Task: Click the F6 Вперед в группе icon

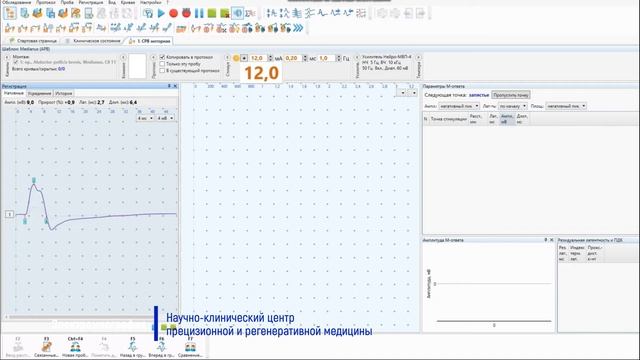Action: coord(161,347)
